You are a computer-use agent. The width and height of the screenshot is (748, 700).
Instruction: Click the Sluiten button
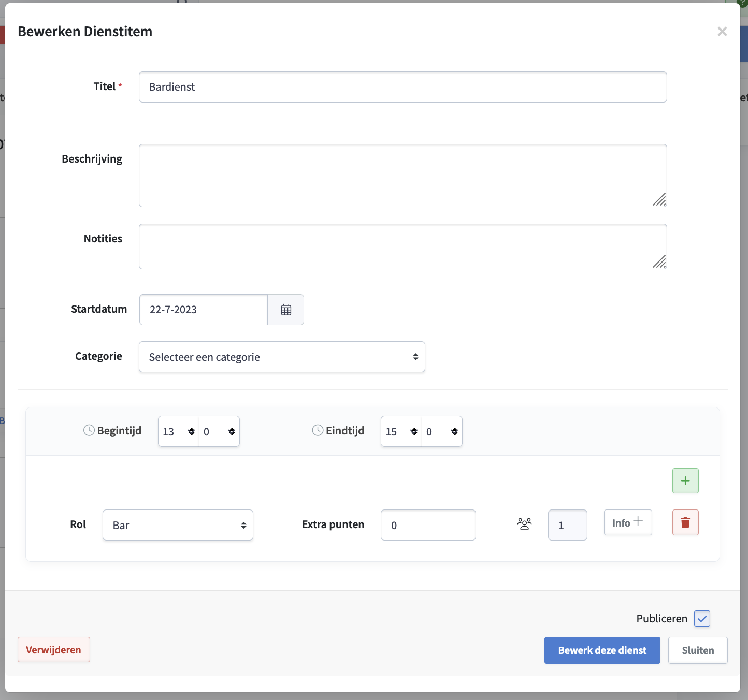point(698,650)
